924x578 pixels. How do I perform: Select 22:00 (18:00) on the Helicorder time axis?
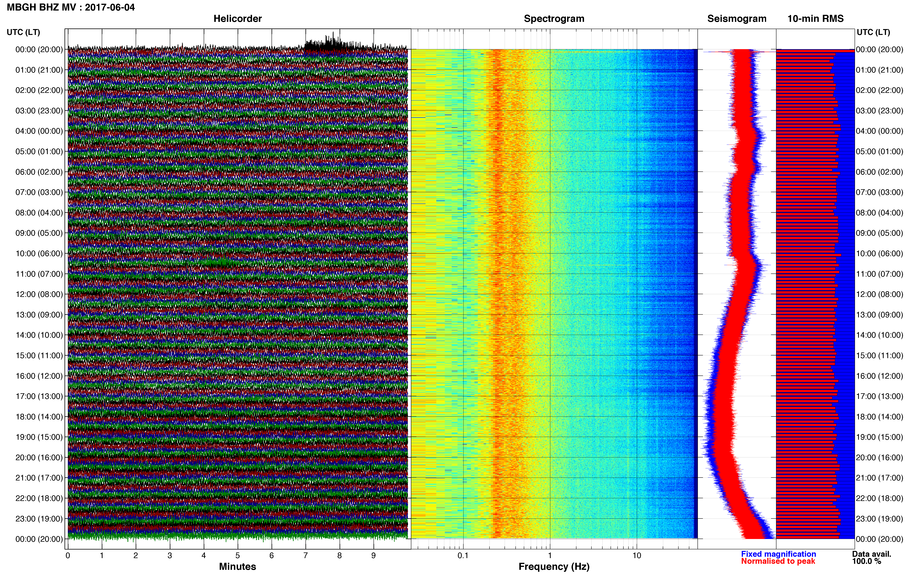point(39,498)
